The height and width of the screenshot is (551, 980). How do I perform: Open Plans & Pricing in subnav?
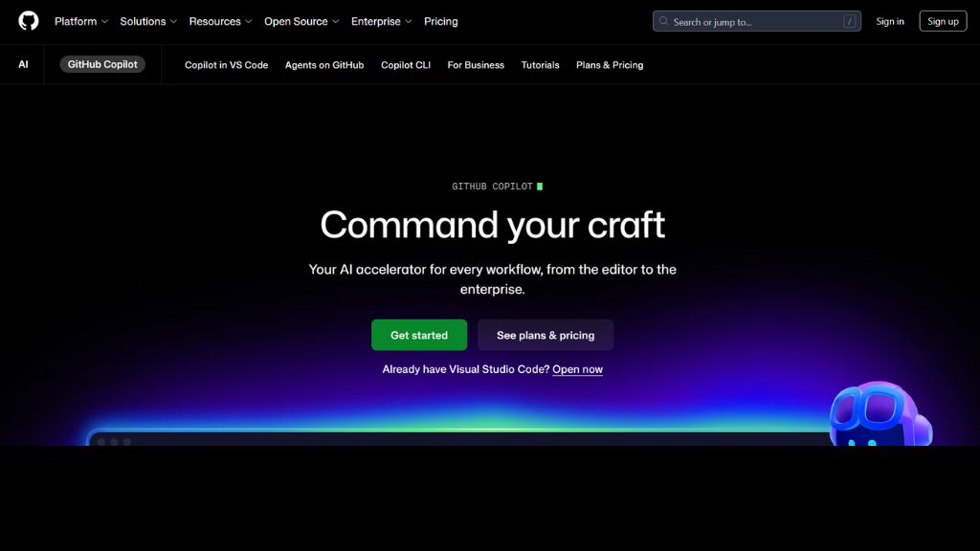(610, 65)
